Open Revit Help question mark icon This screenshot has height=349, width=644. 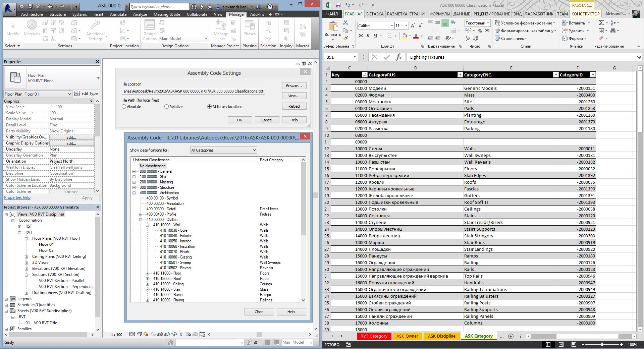270,6
